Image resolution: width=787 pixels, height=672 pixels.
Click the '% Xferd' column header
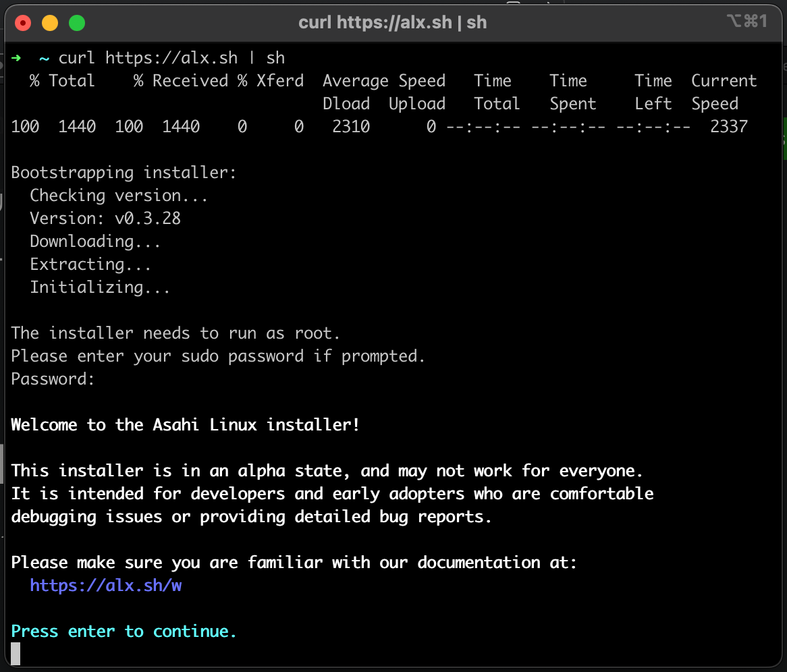[271, 81]
